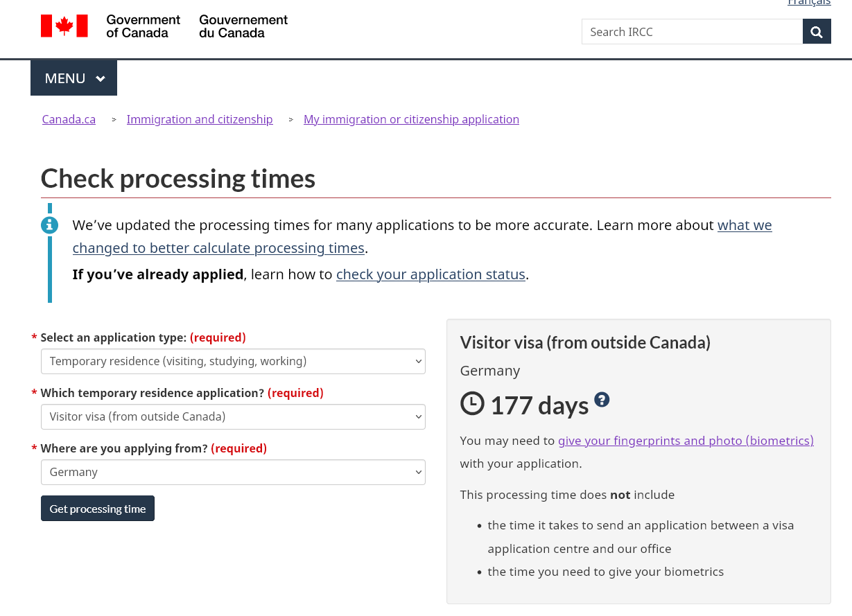This screenshot has width=852, height=616.
Task: Click the Check processing times heading
Action: (178, 179)
